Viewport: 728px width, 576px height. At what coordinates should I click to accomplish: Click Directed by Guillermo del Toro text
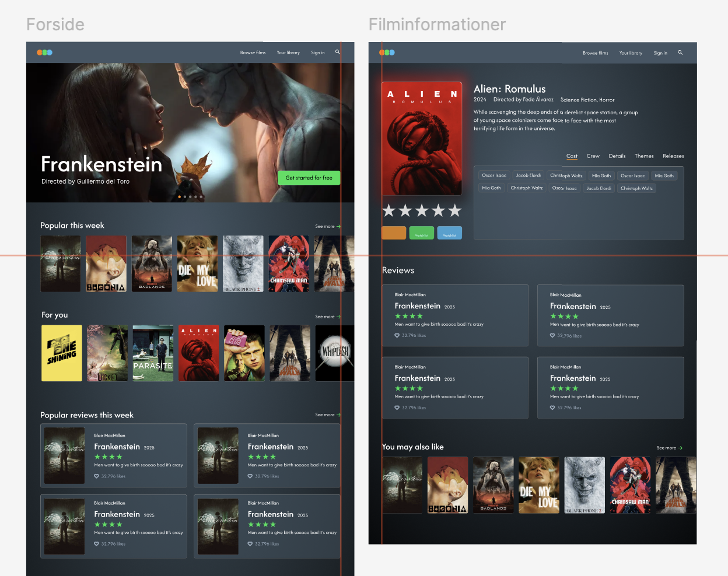[x=85, y=181]
